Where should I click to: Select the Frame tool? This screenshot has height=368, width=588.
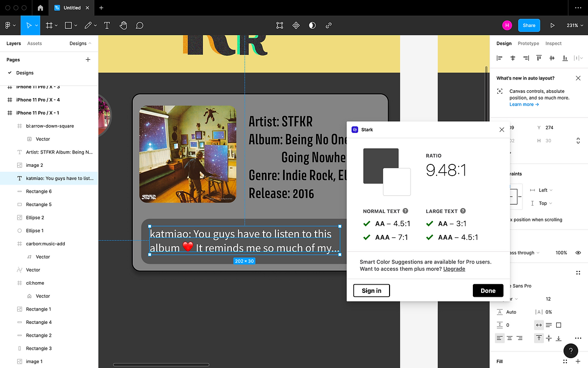click(49, 26)
